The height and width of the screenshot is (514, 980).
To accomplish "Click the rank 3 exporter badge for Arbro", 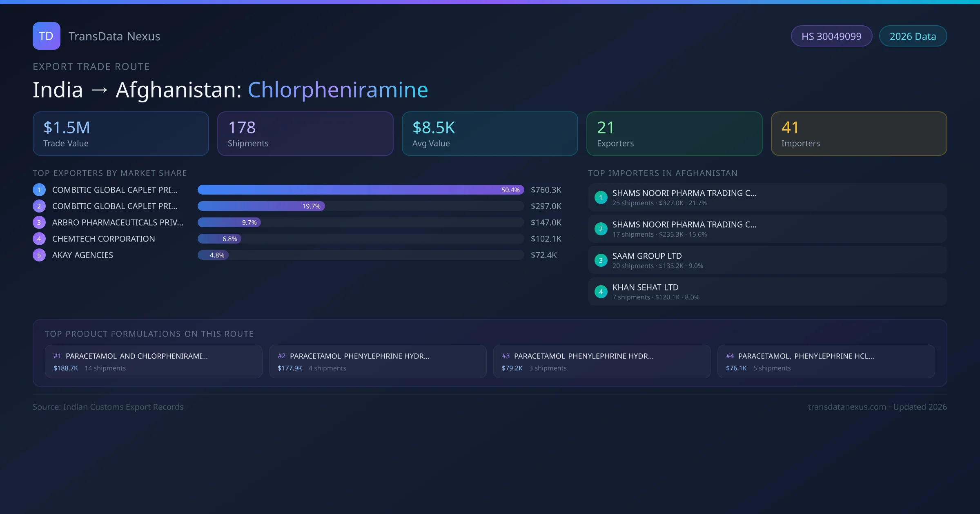I will [39, 222].
